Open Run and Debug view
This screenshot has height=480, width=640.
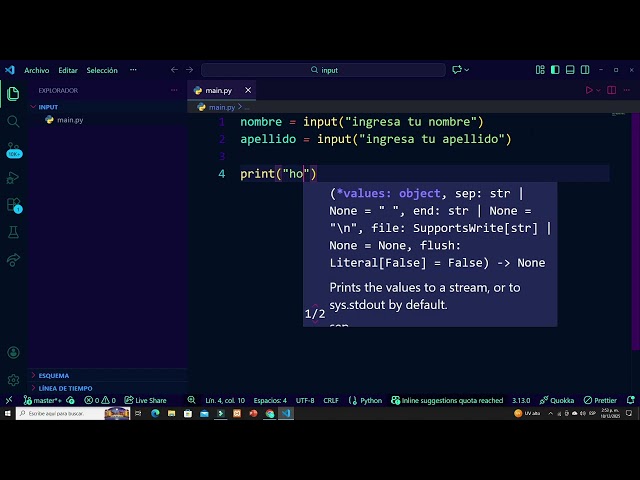click(13, 178)
